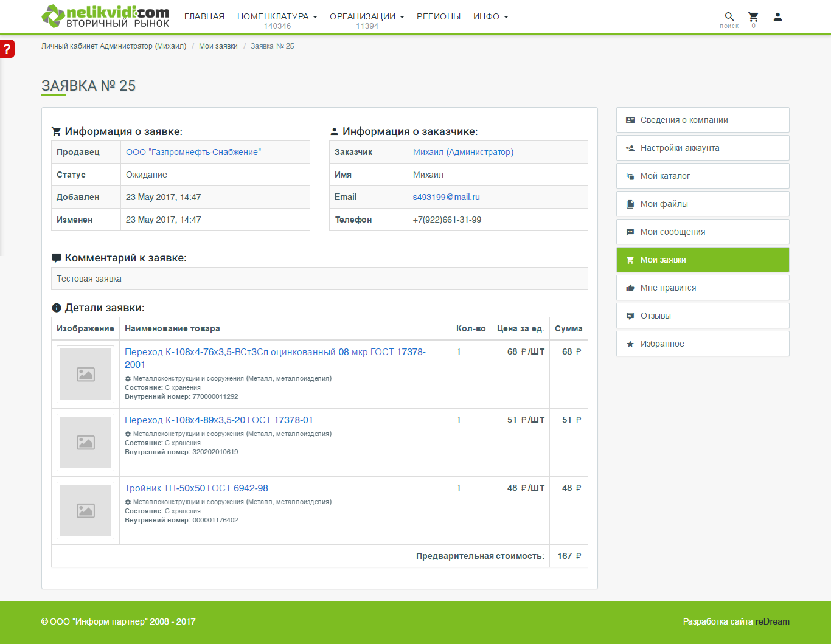Open Отзывы sidebar item
This screenshot has height=644, width=831.
pos(703,316)
